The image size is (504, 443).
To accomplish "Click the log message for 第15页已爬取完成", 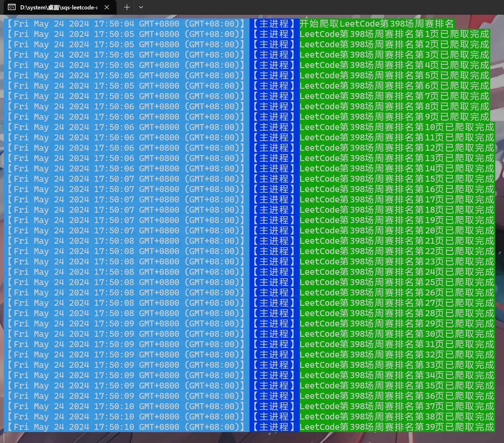I will (x=396, y=179).
